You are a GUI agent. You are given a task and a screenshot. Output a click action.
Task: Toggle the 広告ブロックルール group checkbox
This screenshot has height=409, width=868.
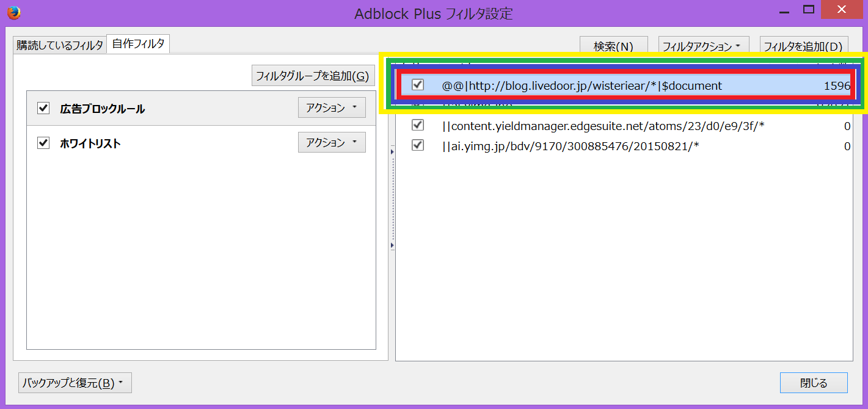click(x=43, y=108)
